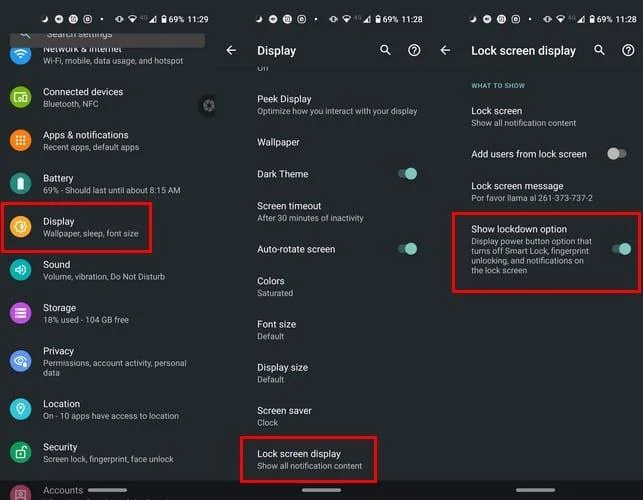Toggle the Auto-rotate screen switch
This screenshot has width=643, height=500.
(408, 249)
